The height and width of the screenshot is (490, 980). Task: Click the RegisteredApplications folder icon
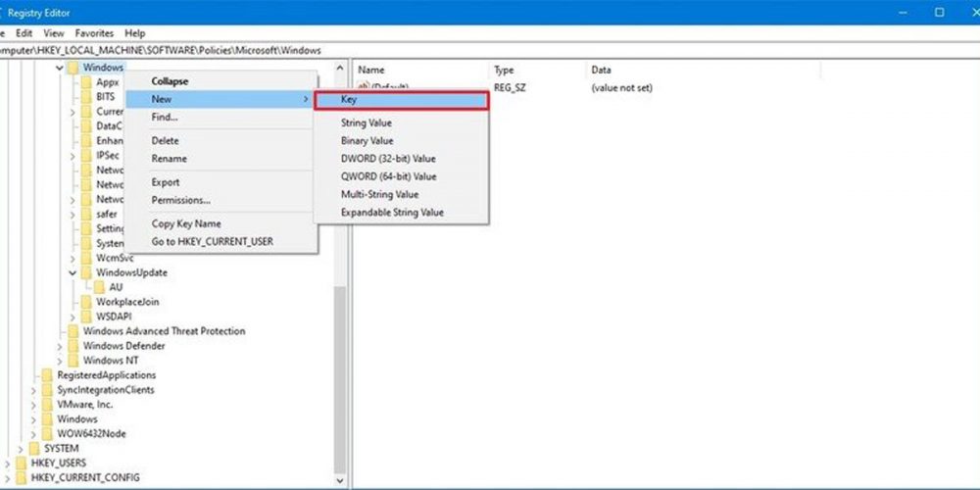point(48,375)
